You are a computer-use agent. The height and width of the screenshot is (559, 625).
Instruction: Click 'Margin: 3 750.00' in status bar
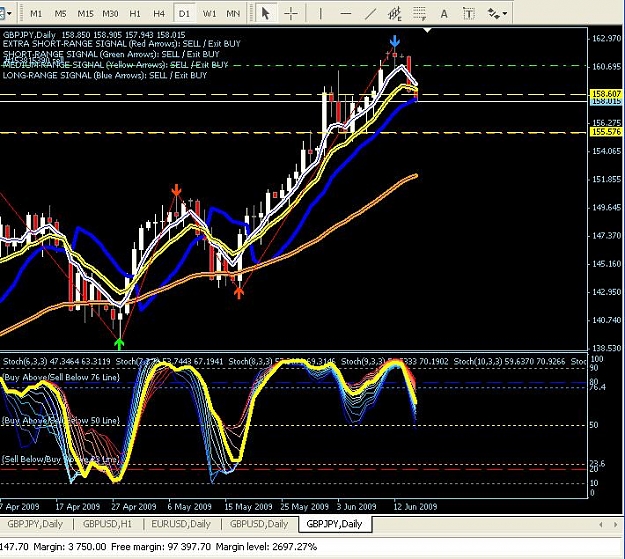point(70,547)
